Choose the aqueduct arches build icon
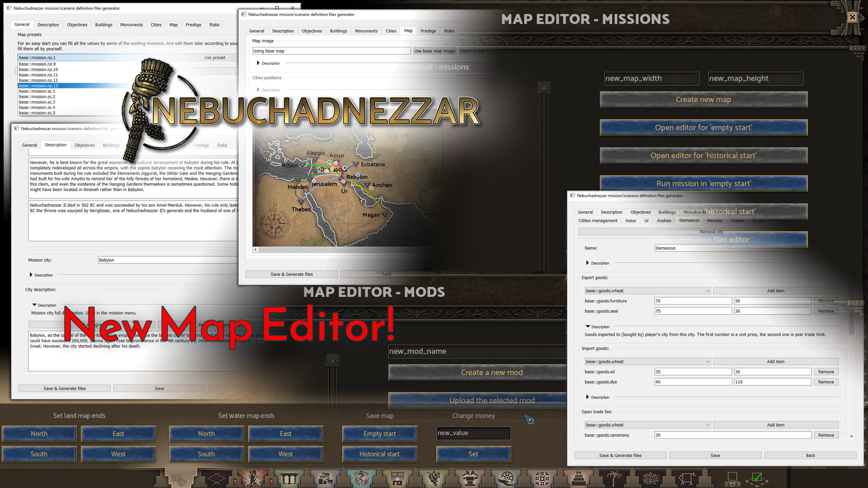The height and width of the screenshot is (488, 868). [289, 478]
